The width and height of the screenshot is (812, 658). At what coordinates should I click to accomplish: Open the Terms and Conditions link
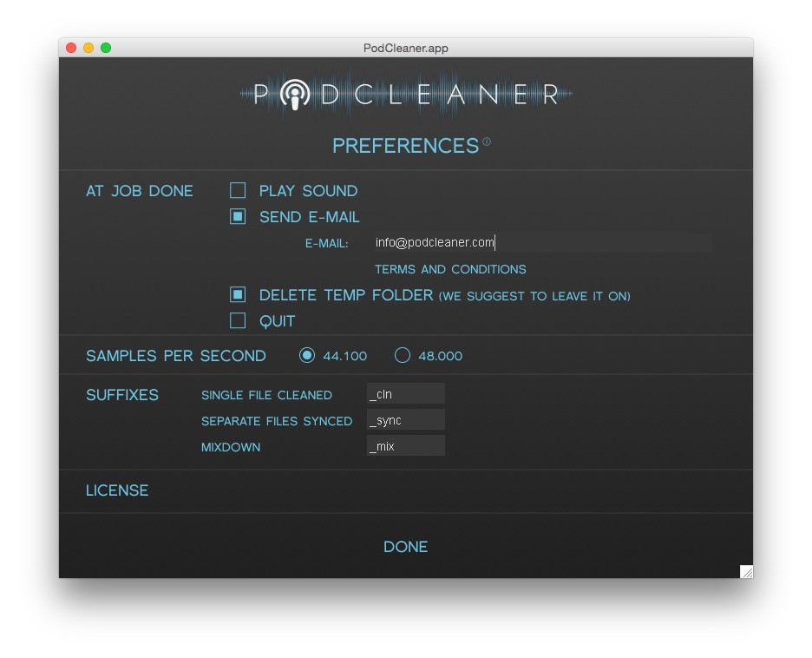(x=450, y=269)
